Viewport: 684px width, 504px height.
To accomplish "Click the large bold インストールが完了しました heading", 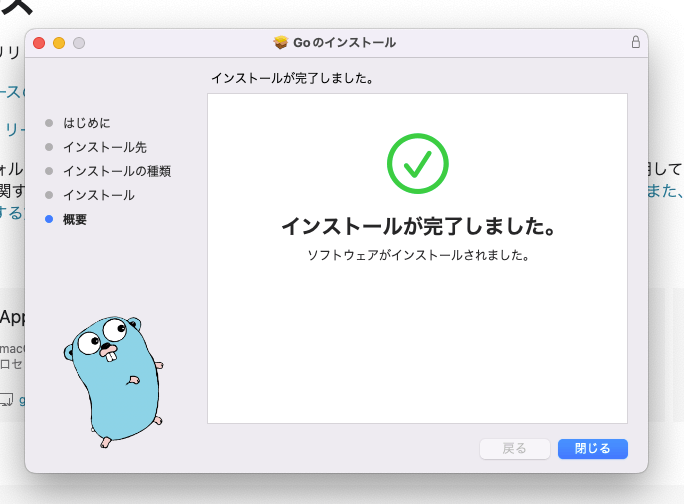I will (417, 226).
